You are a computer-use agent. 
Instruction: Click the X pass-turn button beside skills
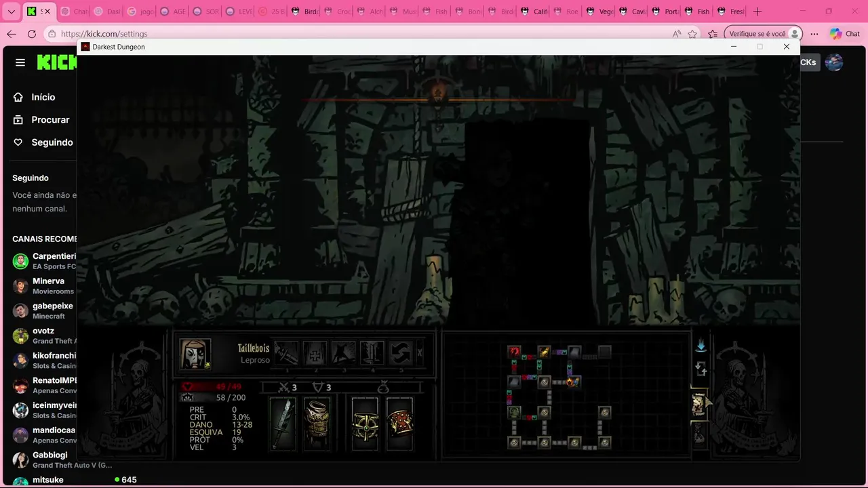pyautogui.click(x=420, y=353)
